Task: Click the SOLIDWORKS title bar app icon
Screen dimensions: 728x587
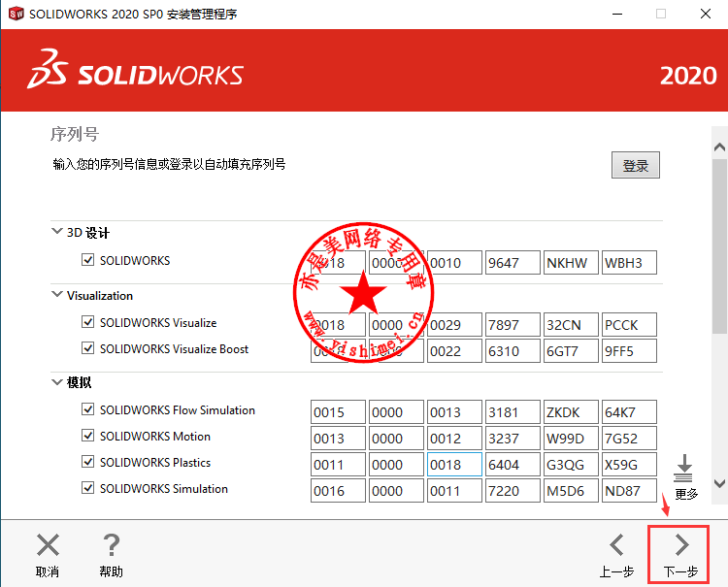Action: [16, 14]
